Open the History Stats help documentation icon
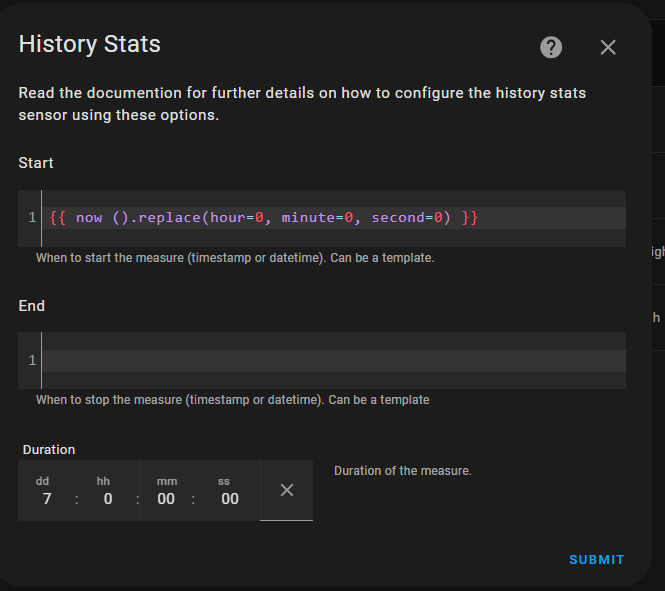Screen dimensions: 665x591 point(551,47)
